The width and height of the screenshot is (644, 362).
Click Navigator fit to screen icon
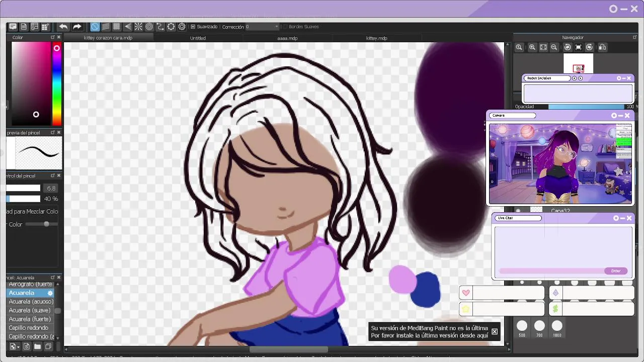point(543,47)
